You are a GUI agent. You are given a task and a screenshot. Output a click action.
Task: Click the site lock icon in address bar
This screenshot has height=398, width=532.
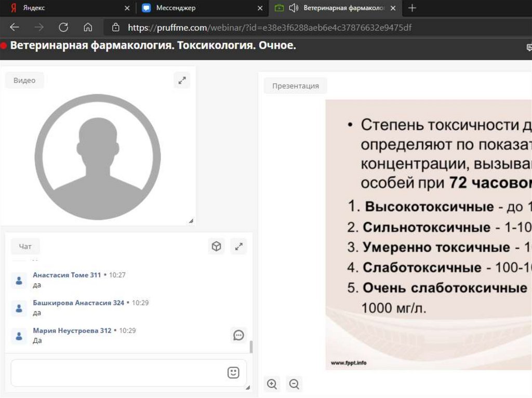click(116, 28)
